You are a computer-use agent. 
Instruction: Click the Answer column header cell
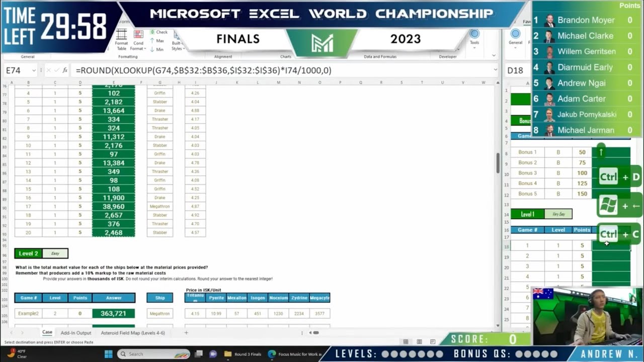tap(114, 298)
